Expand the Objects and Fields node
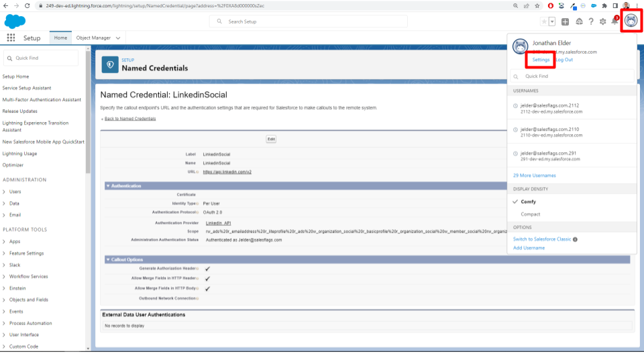The width and height of the screenshot is (644, 362). (4, 300)
